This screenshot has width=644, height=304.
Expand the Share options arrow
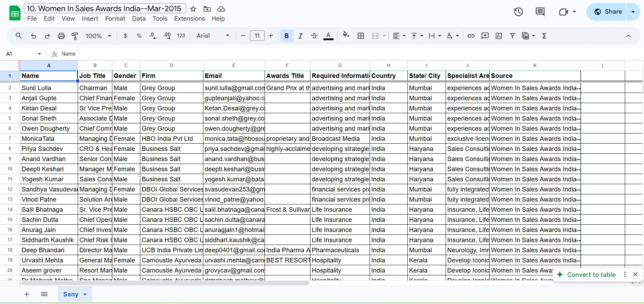(x=633, y=12)
